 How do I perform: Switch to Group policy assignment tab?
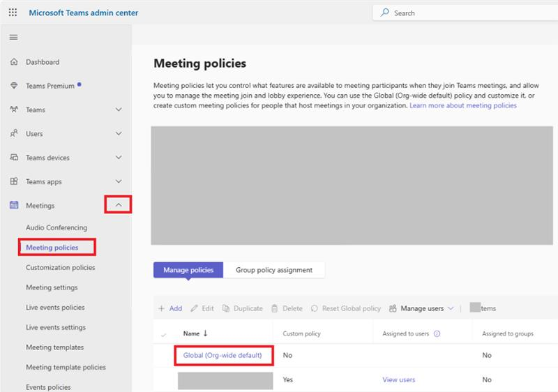click(x=274, y=270)
